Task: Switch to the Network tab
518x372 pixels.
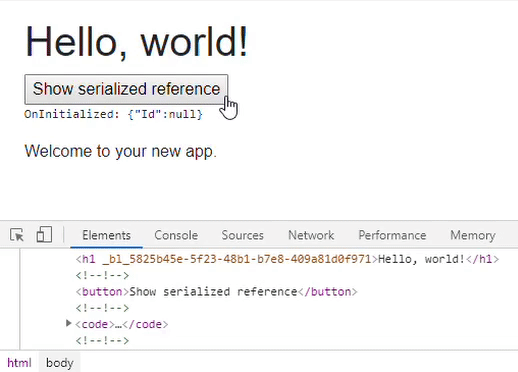Action: (x=311, y=235)
